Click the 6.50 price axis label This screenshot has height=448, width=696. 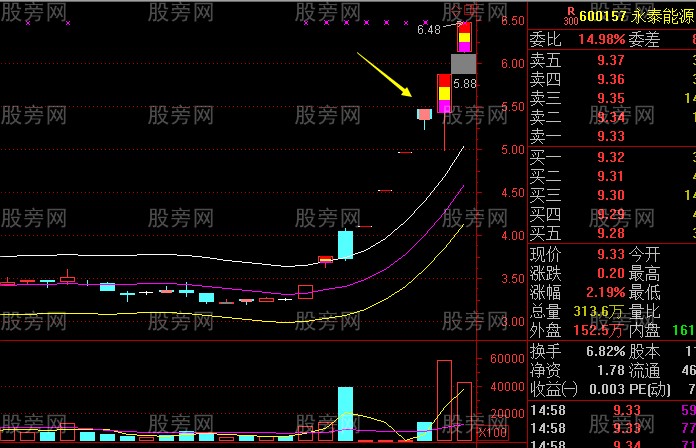(x=513, y=21)
